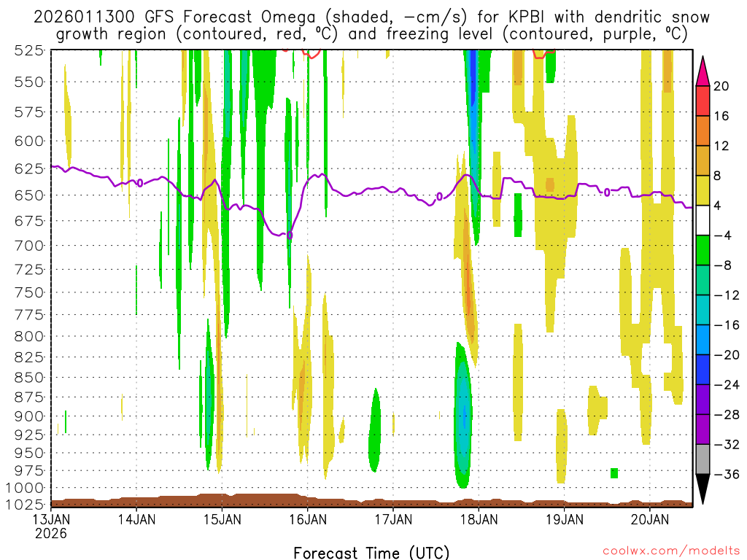Click the freezing-level 0 label before 18JAN
747x560 pixels.
[x=439, y=197]
